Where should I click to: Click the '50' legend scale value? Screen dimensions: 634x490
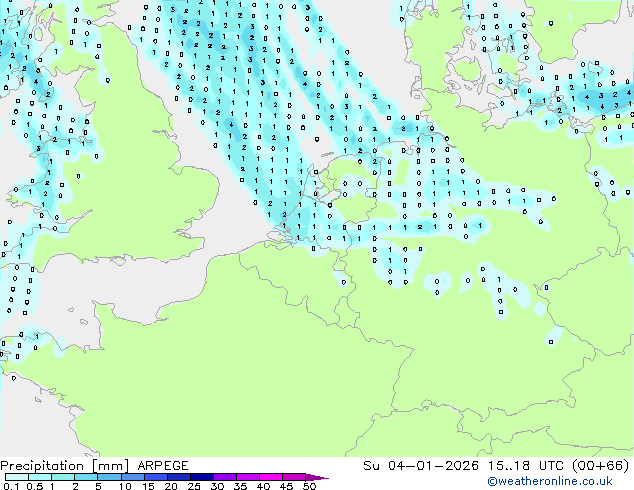309,486
